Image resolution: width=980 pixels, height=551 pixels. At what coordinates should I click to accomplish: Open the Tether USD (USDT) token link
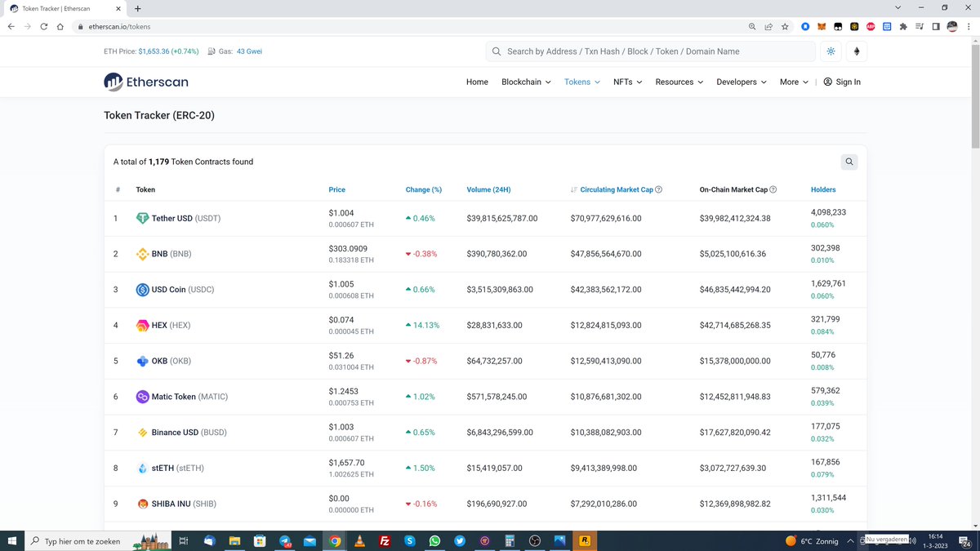186,219
